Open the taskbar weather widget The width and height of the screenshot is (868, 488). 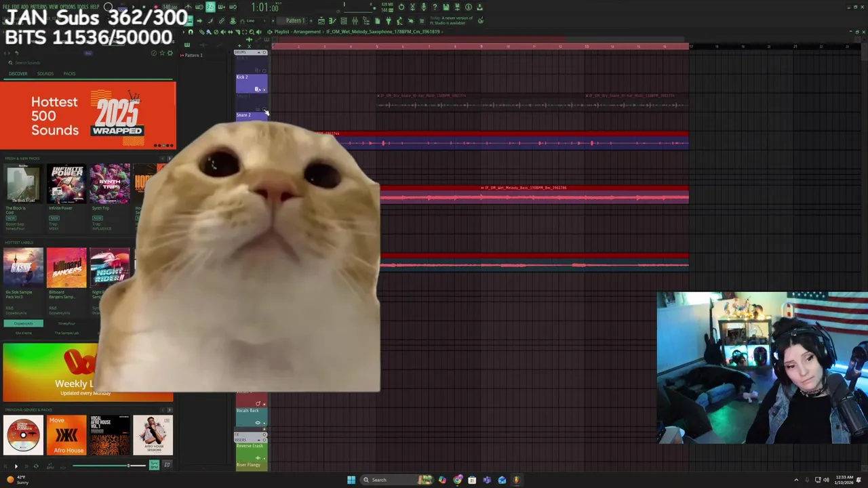[17, 480]
